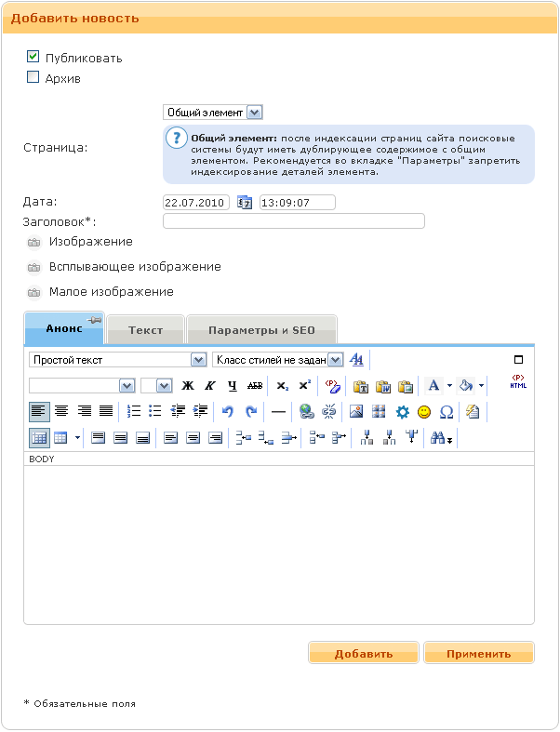The image size is (560, 732).
Task: Switch to the Текст tab
Action: coord(145,330)
